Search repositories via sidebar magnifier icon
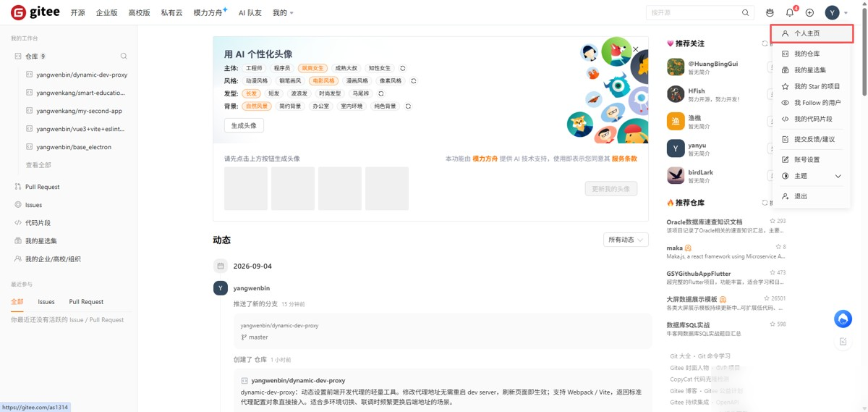The width and height of the screenshot is (868, 412). pyautogui.click(x=124, y=56)
